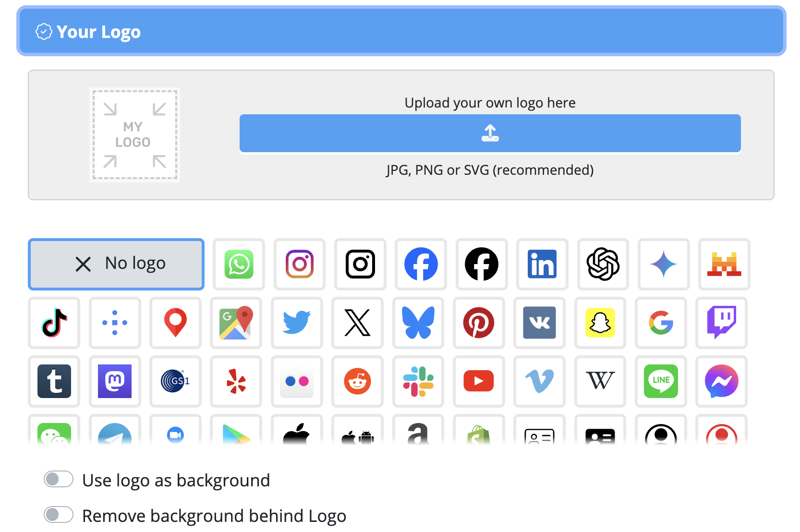Choose the black X logo

pos(357,323)
